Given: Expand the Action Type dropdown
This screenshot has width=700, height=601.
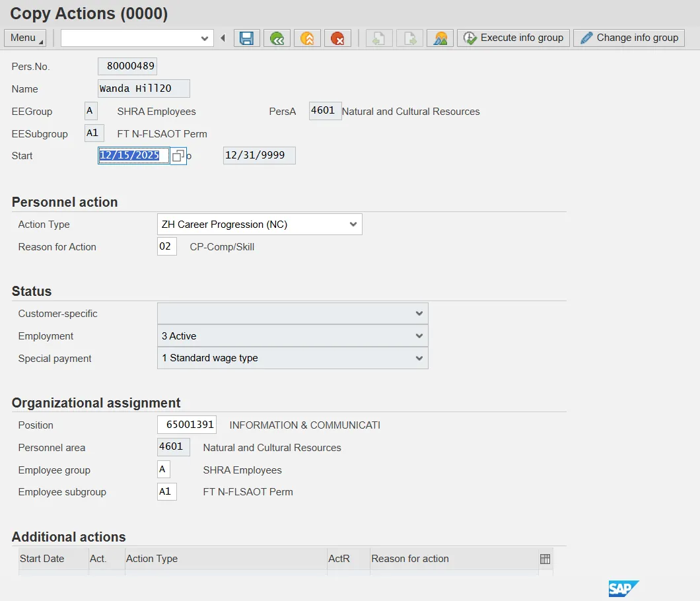Looking at the screenshot, I should click(353, 225).
